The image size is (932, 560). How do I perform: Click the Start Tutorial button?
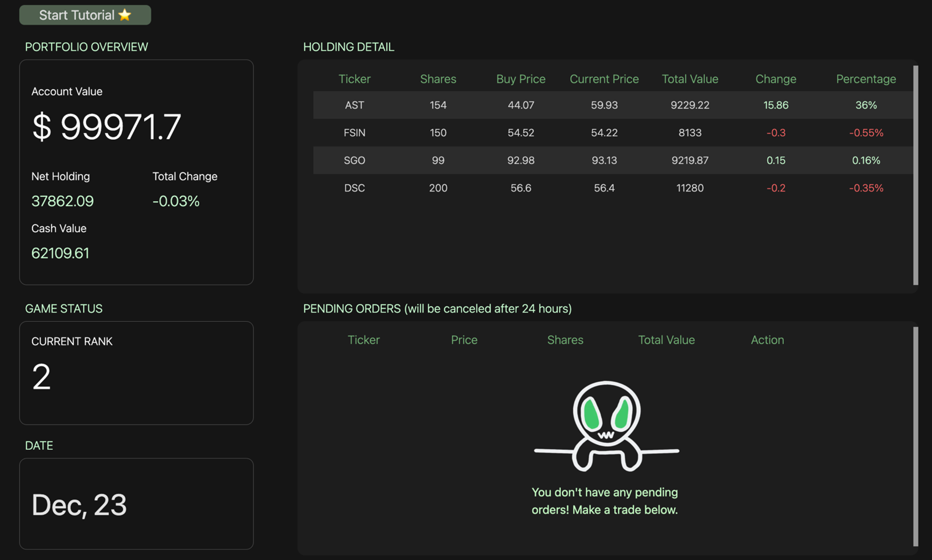tap(85, 15)
